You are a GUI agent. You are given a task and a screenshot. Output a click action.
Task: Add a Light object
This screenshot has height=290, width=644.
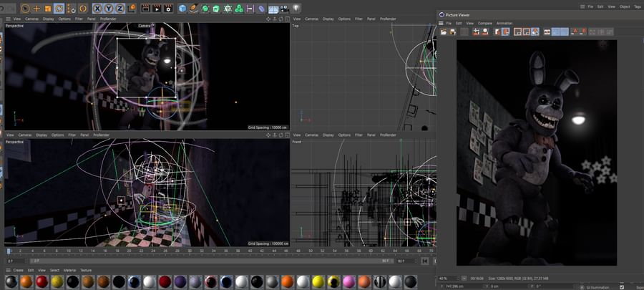coord(296,8)
